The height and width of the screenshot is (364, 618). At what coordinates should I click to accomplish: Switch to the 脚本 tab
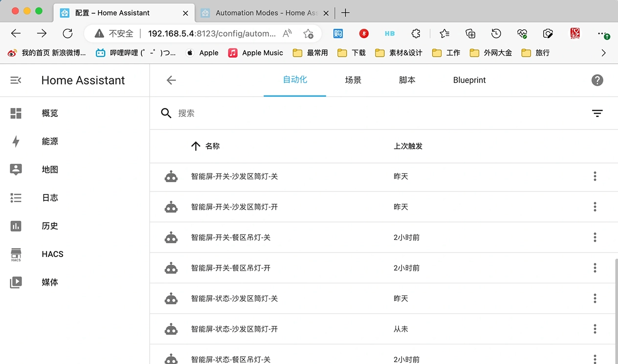tap(407, 80)
